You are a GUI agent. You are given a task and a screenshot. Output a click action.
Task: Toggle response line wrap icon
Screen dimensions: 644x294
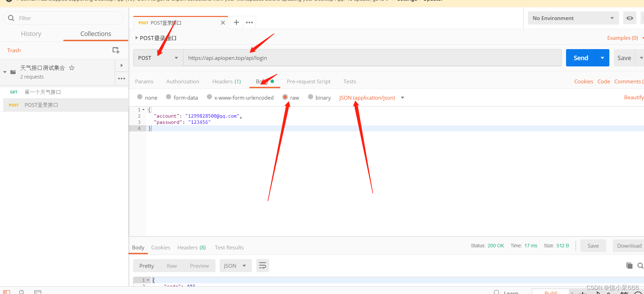263,266
